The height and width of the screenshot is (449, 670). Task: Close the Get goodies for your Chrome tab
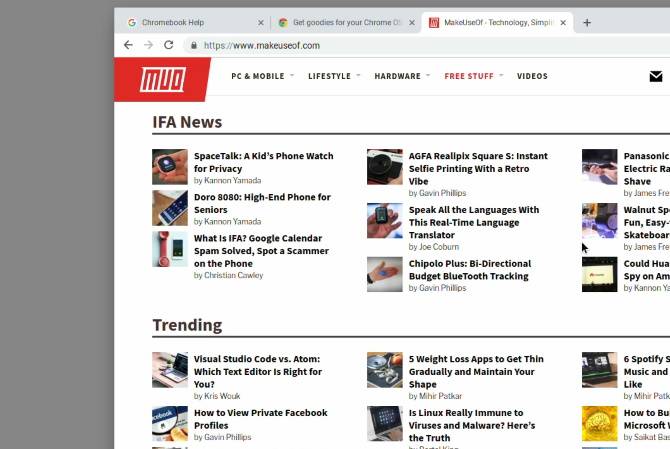412,23
